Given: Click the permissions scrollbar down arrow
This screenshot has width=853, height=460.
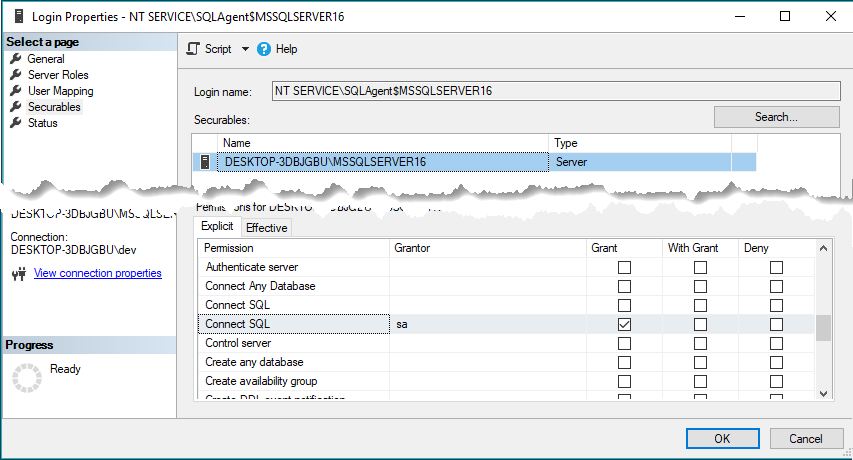Looking at the screenshot, I should [x=824, y=393].
